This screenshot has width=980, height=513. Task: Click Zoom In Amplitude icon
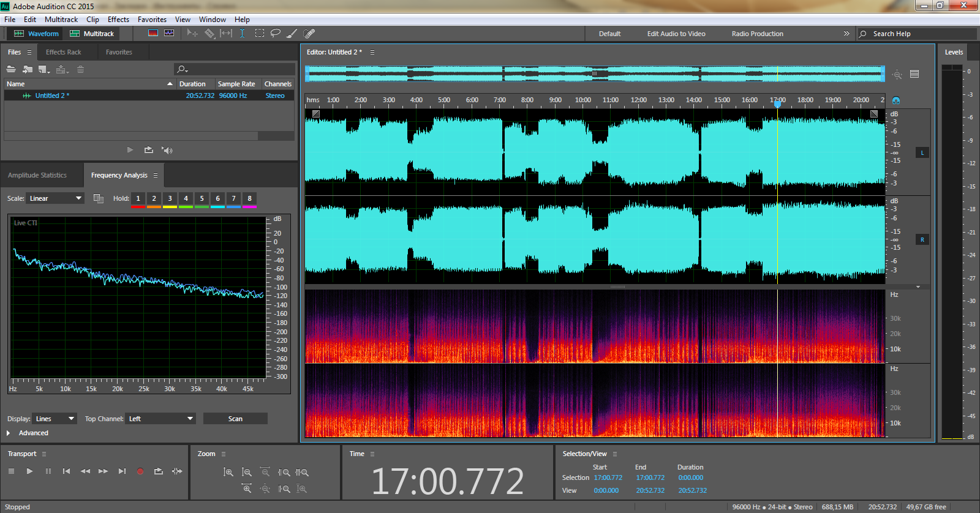click(228, 472)
